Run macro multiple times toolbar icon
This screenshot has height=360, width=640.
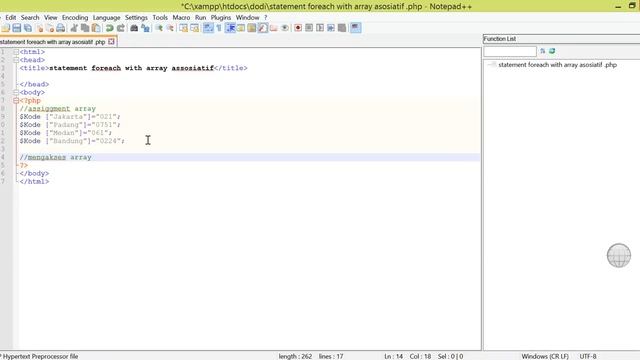(x=331, y=28)
